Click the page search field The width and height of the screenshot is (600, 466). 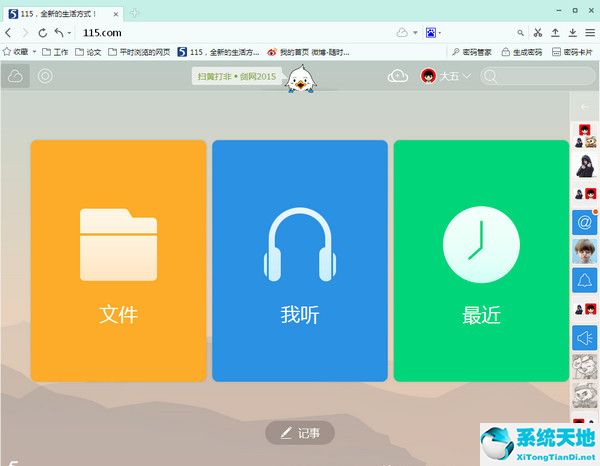click(x=538, y=76)
